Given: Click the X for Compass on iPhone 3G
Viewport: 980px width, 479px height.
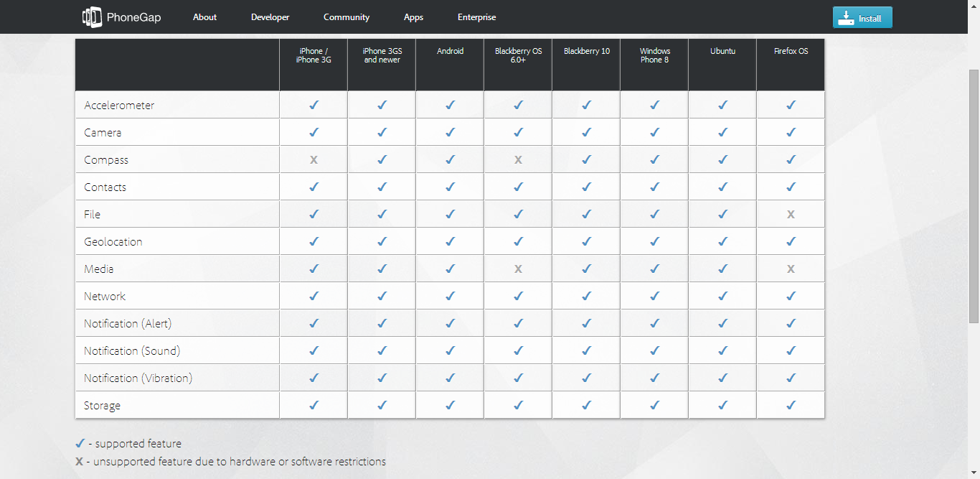Looking at the screenshot, I should pyautogui.click(x=314, y=159).
